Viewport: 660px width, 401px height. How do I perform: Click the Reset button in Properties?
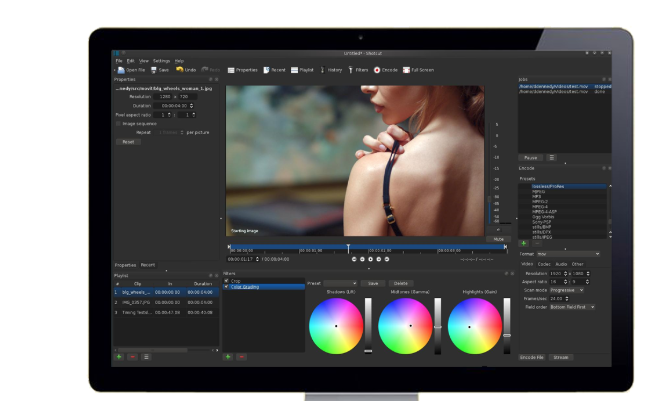[x=128, y=142]
